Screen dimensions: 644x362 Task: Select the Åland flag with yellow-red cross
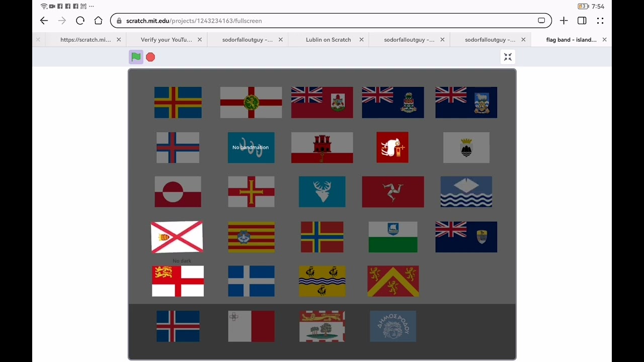(178, 103)
